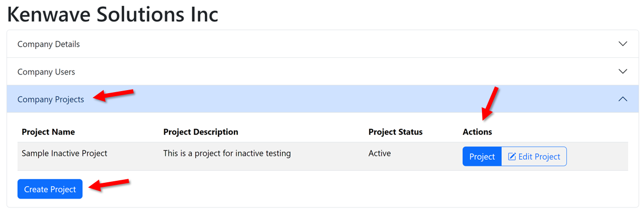Image resolution: width=644 pixels, height=213 pixels.
Task: Click the pencil edit icon
Action: click(x=512, y=157)
